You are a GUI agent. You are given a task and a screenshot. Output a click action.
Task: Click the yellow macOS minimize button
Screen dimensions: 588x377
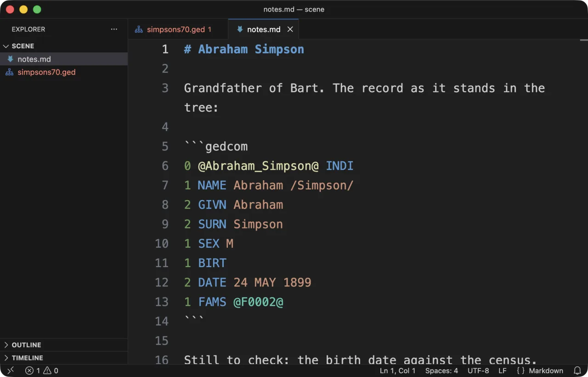23,9
